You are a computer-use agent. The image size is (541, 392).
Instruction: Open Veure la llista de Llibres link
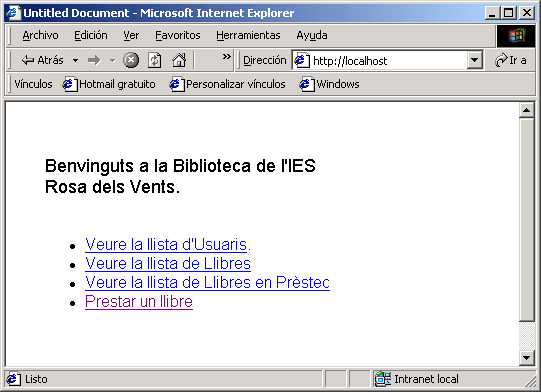(168, 263)
